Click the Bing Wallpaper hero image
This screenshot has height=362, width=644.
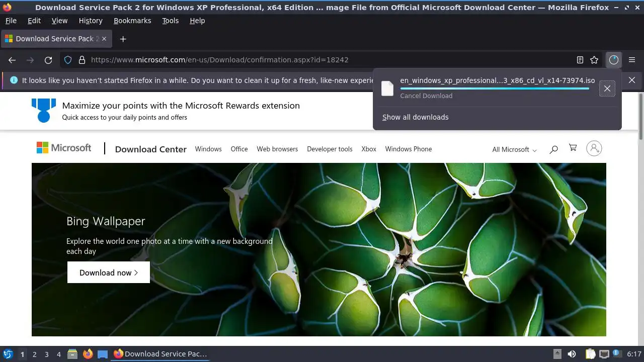click(319, 249)
